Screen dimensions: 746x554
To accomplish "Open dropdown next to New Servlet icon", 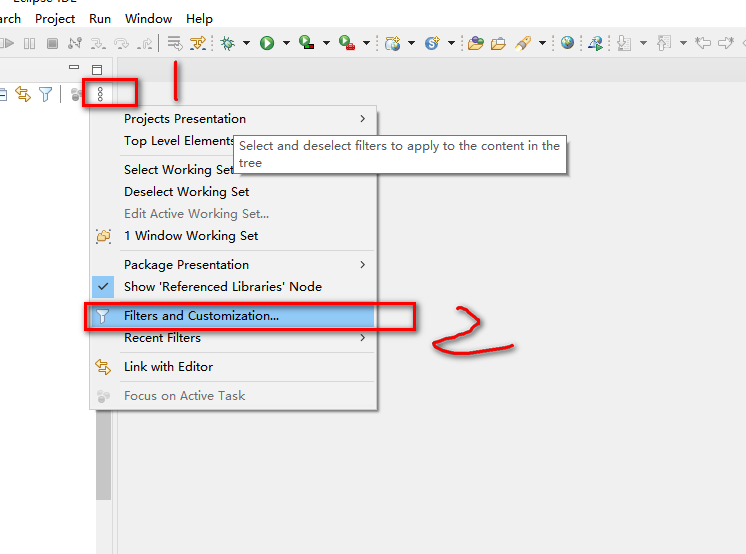I will click(x=452, y=43).
